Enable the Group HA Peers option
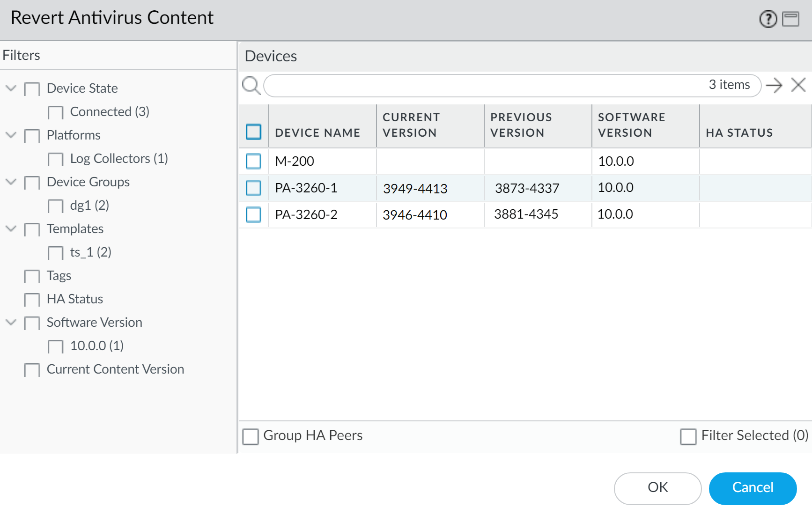Screen dimensions: 812x522 point(251,436)
